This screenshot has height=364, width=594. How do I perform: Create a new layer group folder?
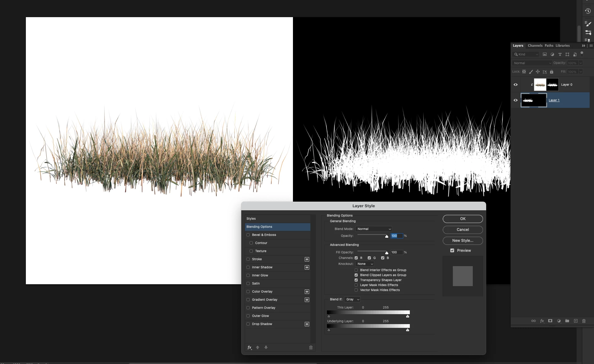(x=567, y=321)
